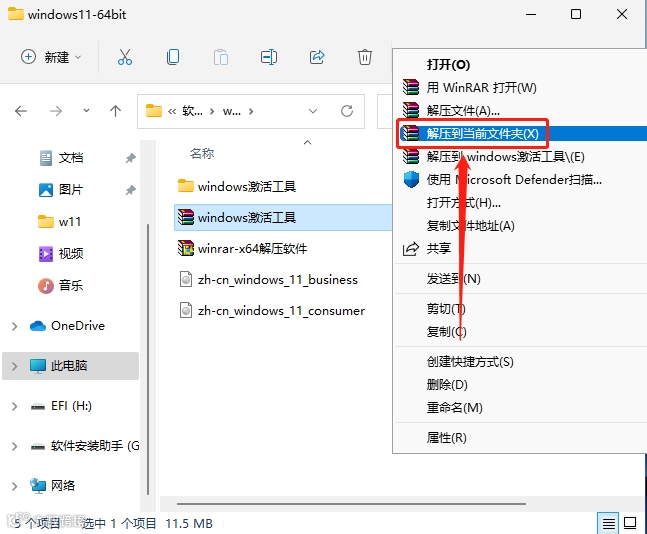Expand the OneDrive tree node
The width and height of the screenshot is (647, 534).
pos(14,326)
